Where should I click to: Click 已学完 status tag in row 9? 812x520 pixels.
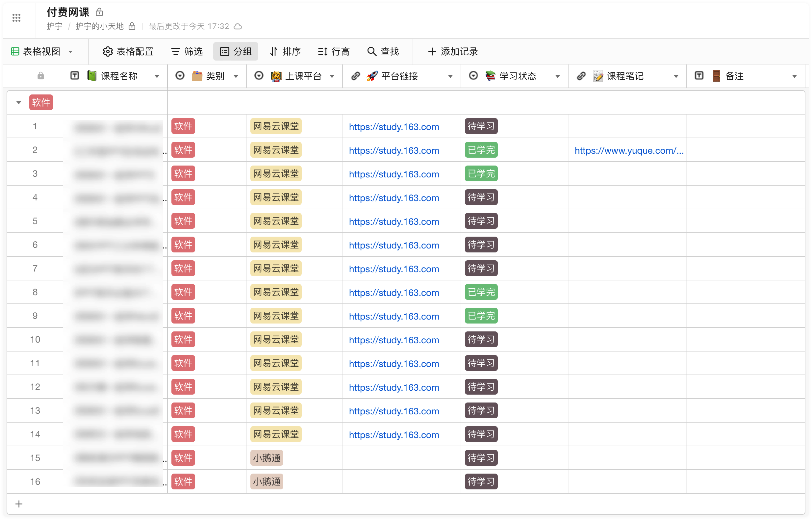click(x=481, y=316)
